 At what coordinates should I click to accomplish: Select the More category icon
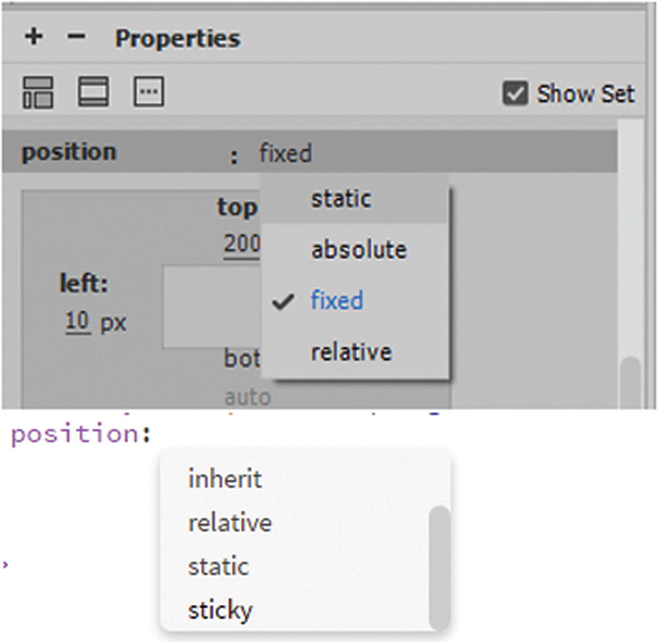[x=148, y=92]
